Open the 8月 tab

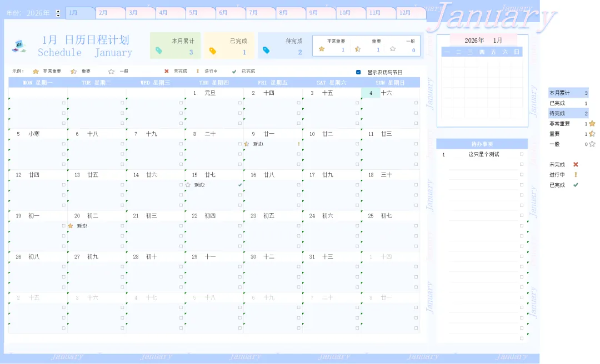click(x=291, y=13)
